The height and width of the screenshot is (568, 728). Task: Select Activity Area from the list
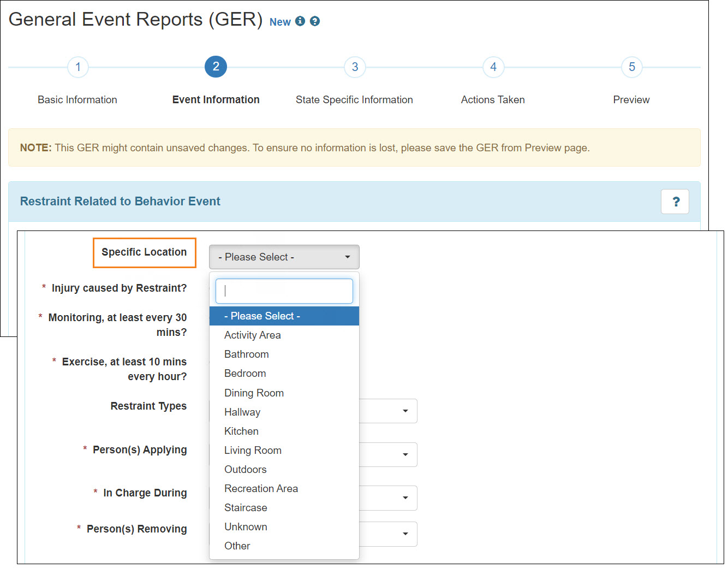click(284, 335)
